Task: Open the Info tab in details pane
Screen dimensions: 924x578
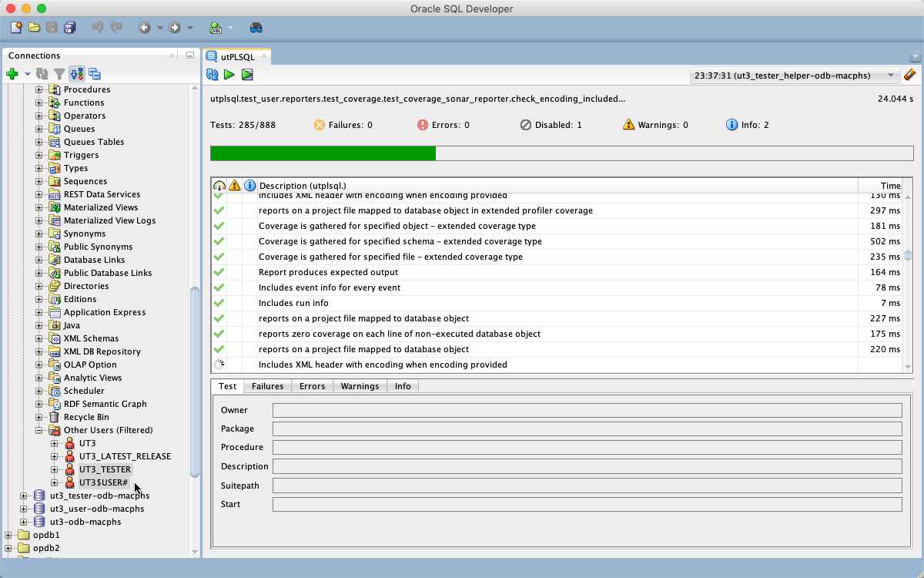Action: tap(403, 386)
